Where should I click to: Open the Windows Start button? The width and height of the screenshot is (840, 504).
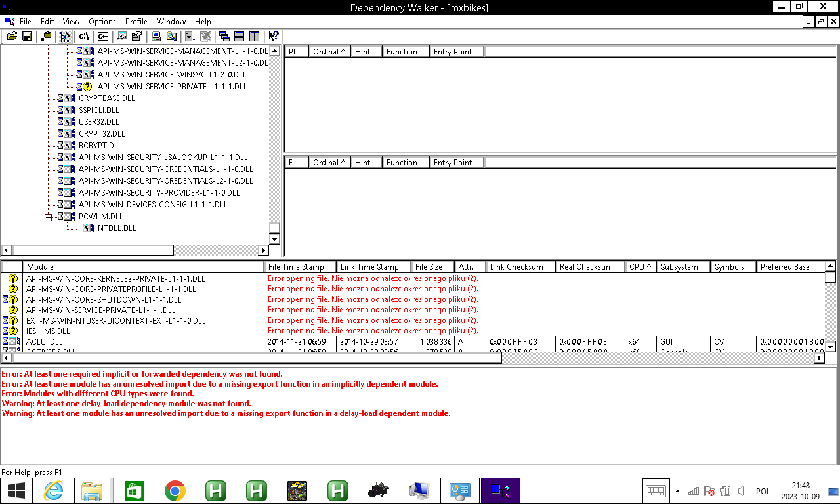tap(16, 491)
